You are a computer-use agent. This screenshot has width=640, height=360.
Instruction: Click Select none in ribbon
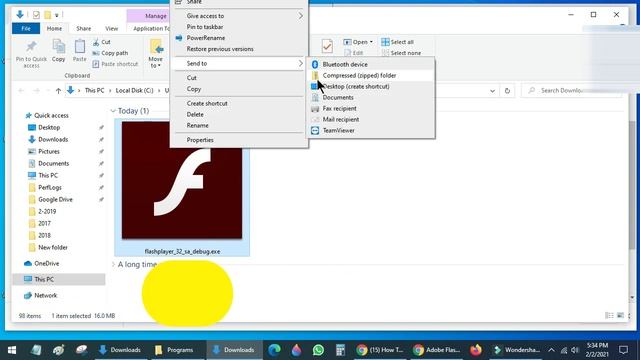(401, 53)
